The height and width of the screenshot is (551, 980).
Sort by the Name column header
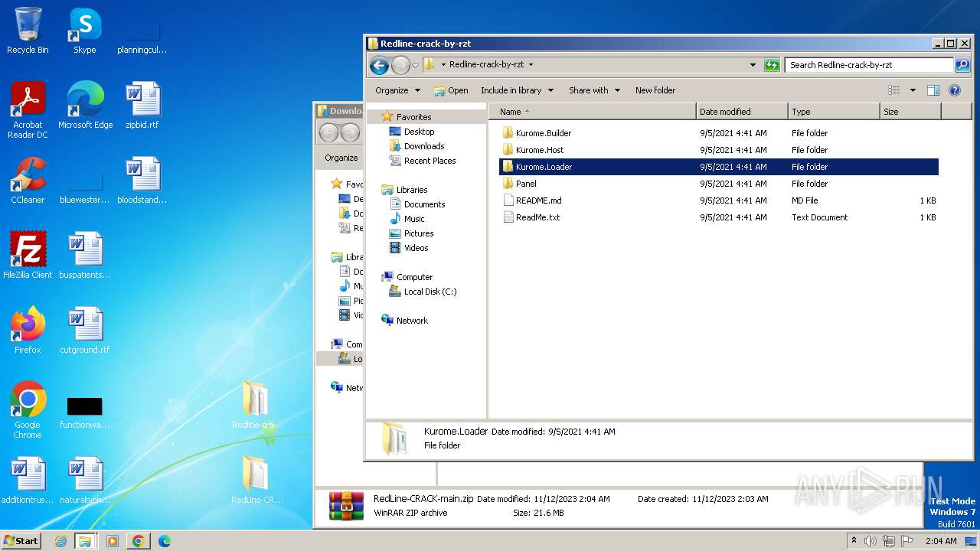(593, 112)
